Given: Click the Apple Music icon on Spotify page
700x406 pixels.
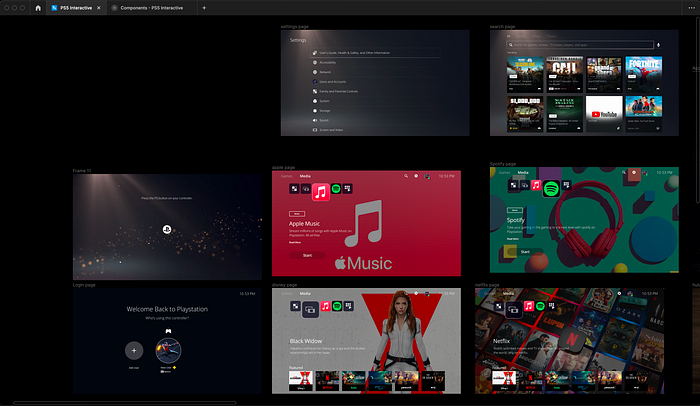Looking at the screenshot, I should tap(536, 185).
